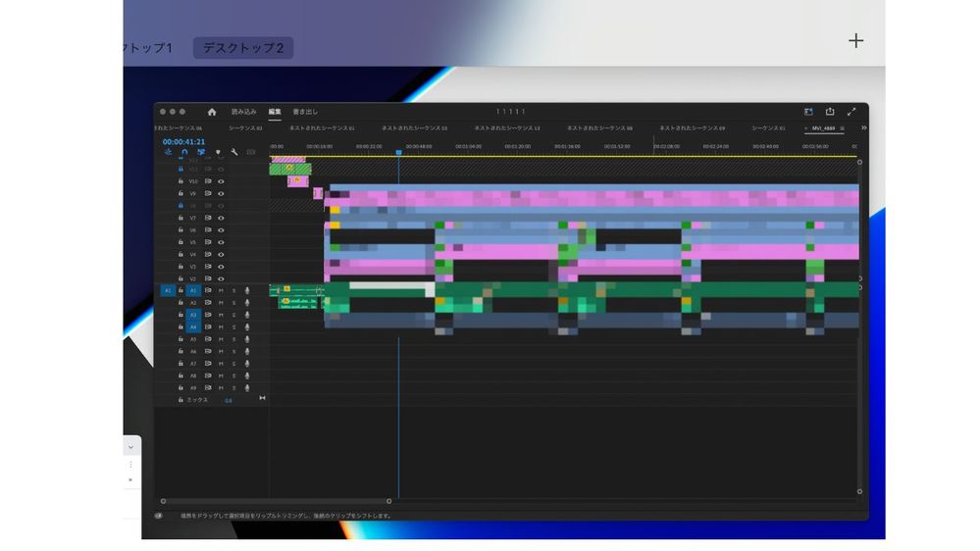This screenshot has height=551, width=980.
Task: Select デスクトップ 2 in Mission Control
Action: 243,48
